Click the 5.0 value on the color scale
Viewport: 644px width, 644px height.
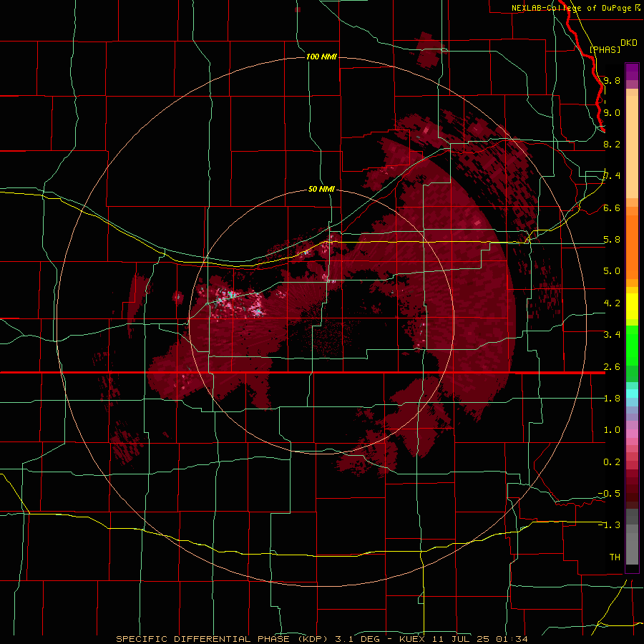point(612,271)
